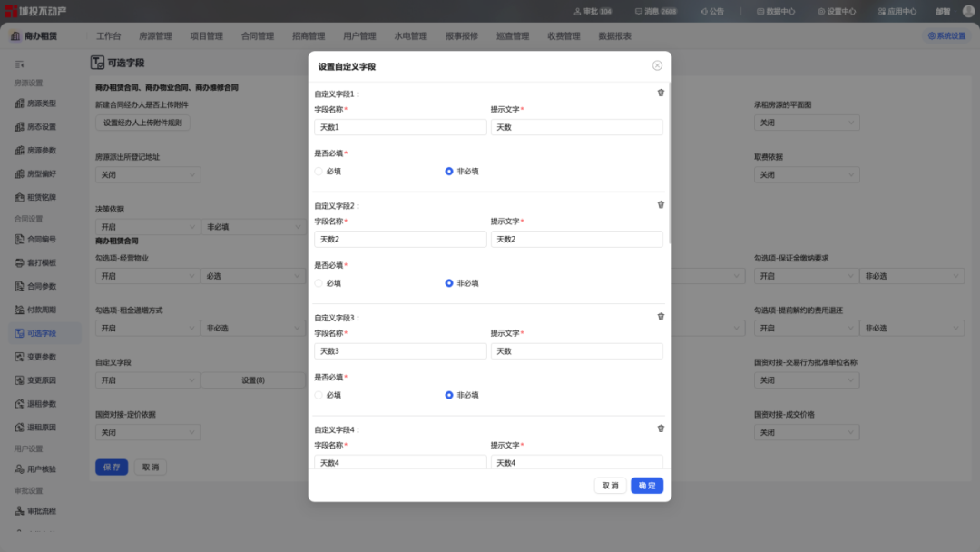Viewport: 980px width, 552px height.
Task: Select 非必填 radio for custom field 2
Action: [449, 283]
